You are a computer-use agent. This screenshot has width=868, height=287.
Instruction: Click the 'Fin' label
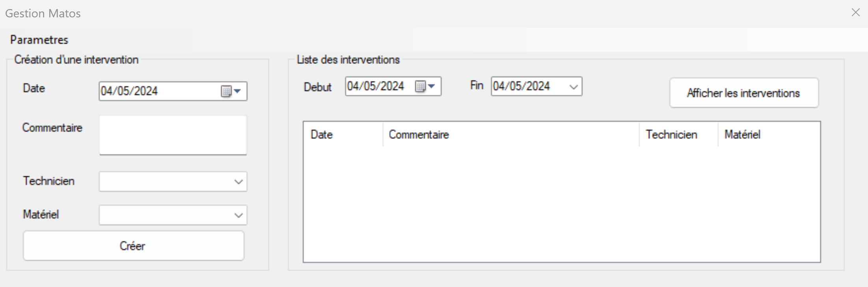(x=477, y=85)
